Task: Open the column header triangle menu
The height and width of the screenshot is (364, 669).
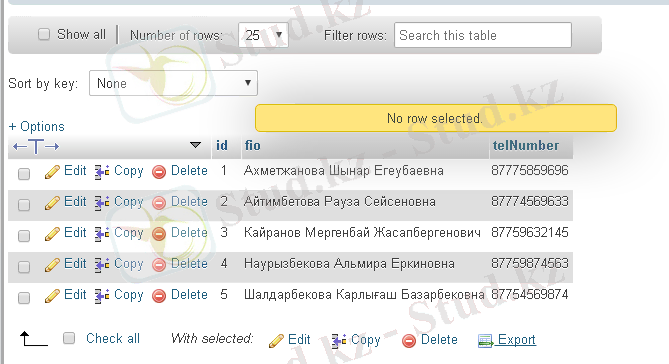Action: click(x=195, y=145)
